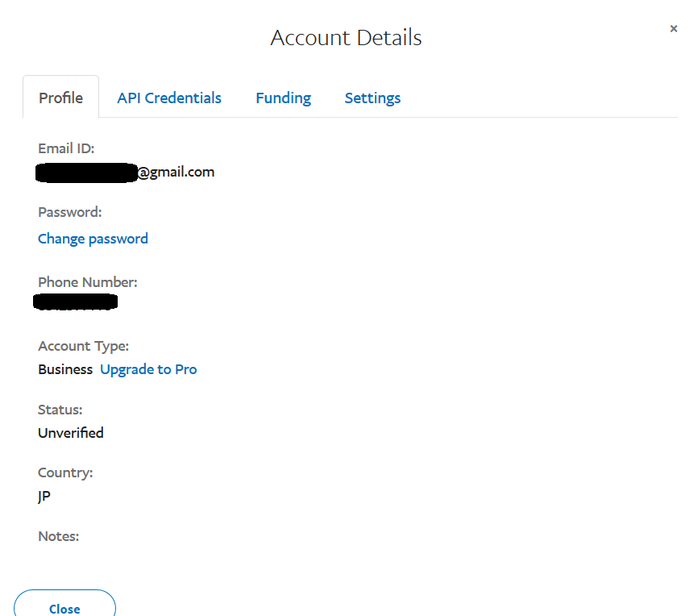Switch to the Profile tab

(x=61, y=98)
